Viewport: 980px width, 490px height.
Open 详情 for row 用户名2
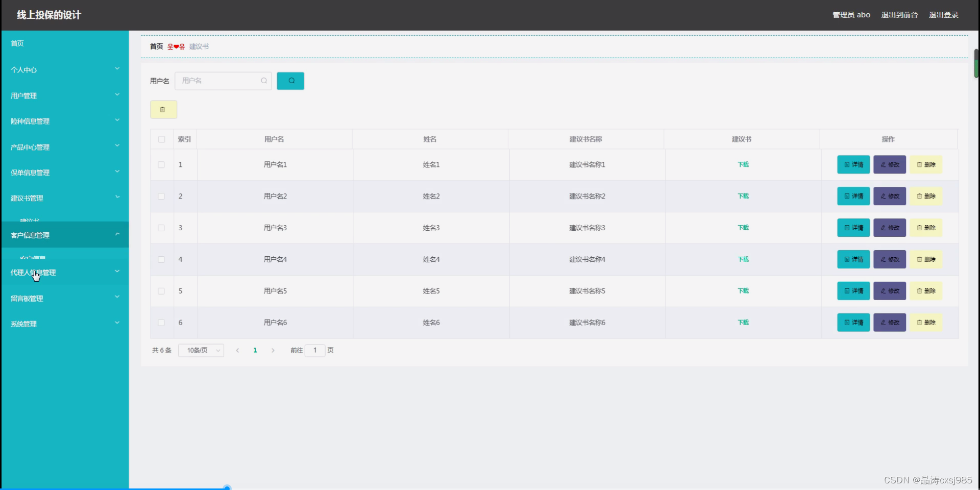pos(853,196)
